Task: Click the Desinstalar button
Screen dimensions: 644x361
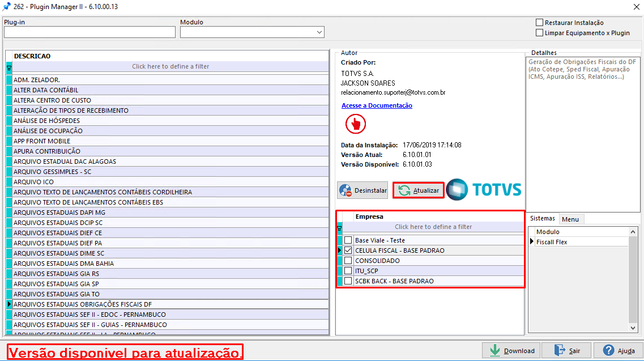Action: click(362, 190)
